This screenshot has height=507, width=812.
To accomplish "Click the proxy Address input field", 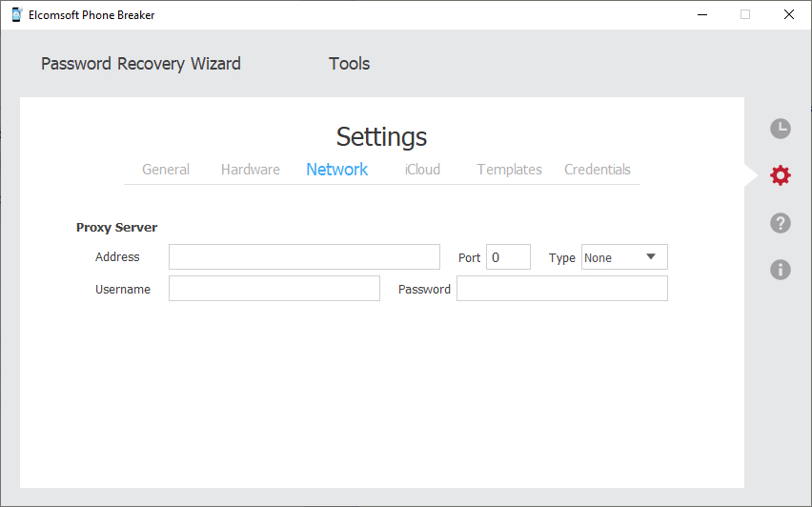I will click(304, 257).
